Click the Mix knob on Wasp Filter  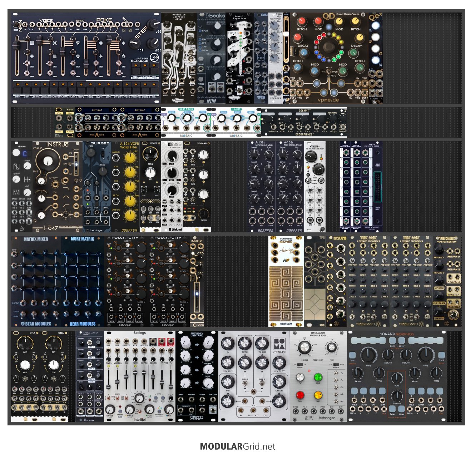point(130,215)
